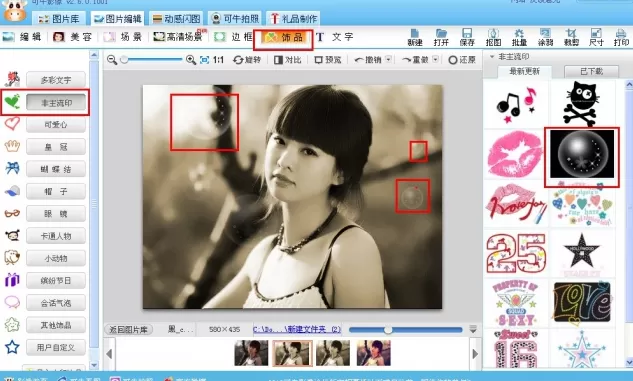Select the 小动物 category button

point(56,258)
